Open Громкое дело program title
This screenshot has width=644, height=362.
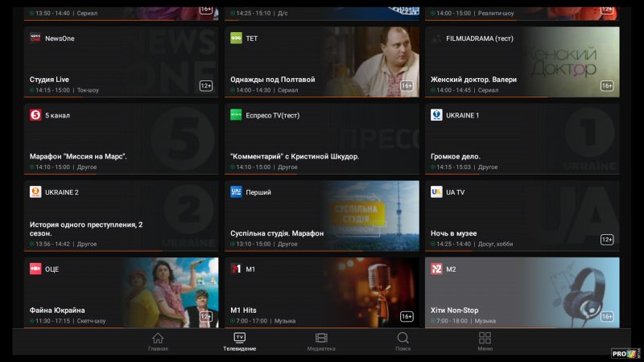tap(456, 156)
